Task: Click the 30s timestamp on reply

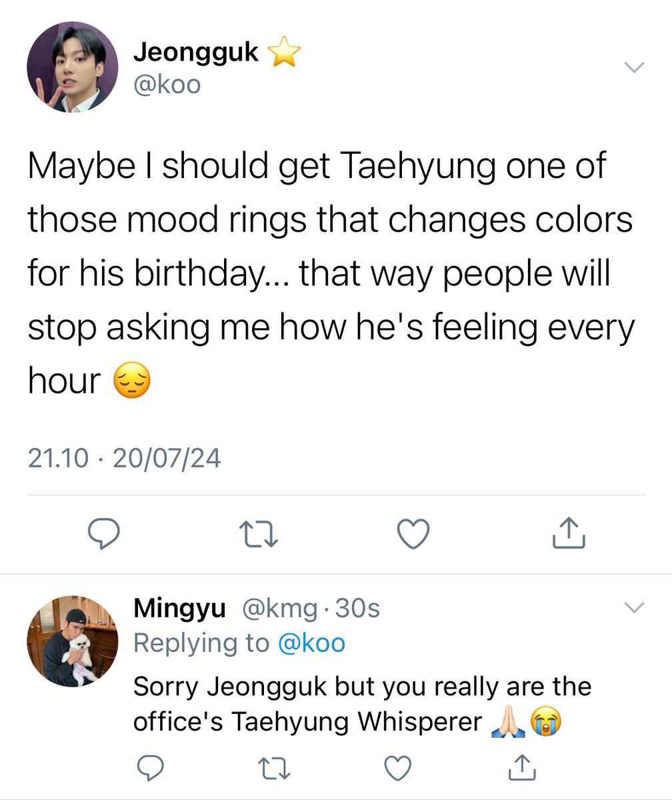Action: point(357,608)
